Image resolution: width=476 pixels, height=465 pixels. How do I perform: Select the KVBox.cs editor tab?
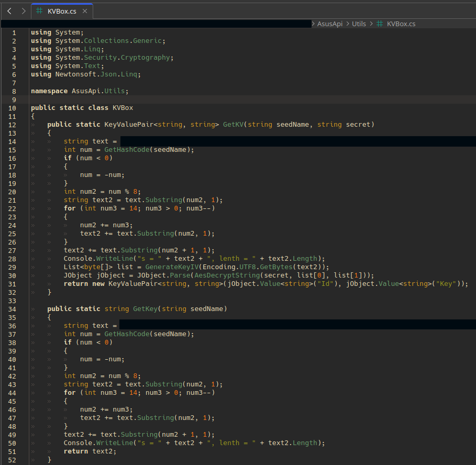(62, 11)
